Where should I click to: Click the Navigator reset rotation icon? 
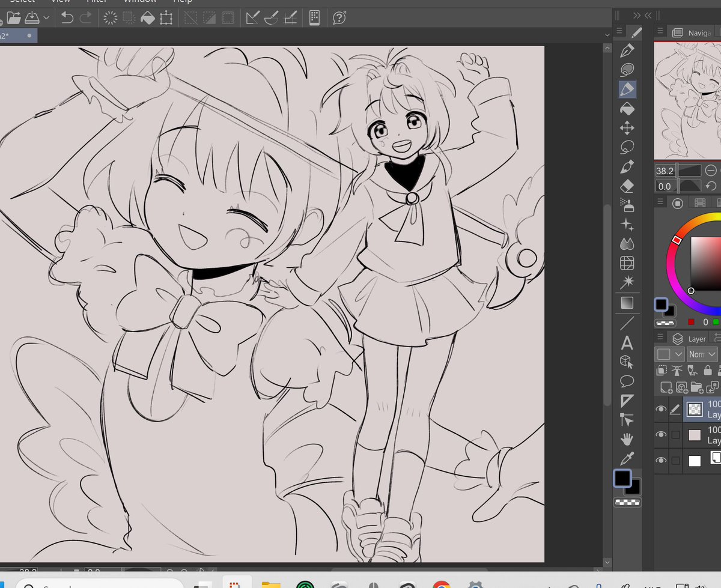[x=711, y=186]
